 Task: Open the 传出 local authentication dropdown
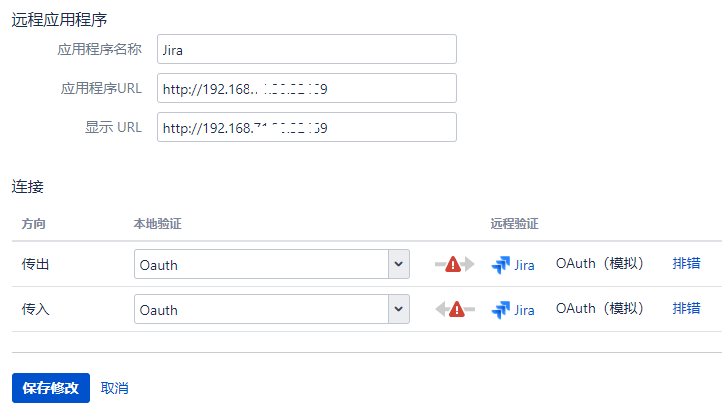click(272, 265)
